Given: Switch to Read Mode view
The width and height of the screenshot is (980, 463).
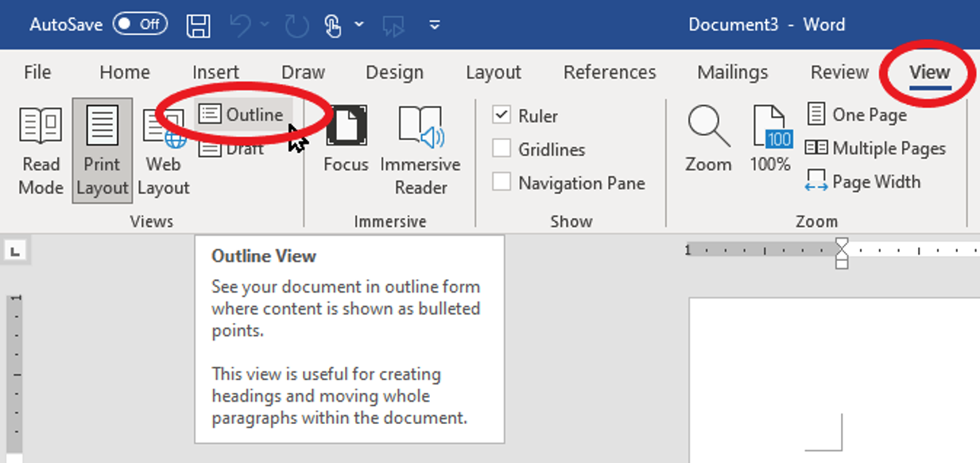Looking at the screenshot, I should tap(41, 151).
